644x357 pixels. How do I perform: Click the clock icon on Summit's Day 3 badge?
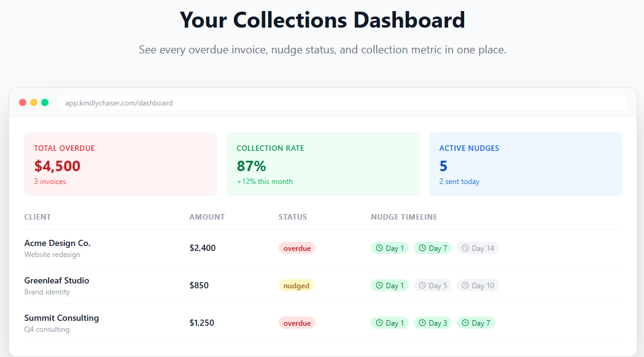coord(422,323)
